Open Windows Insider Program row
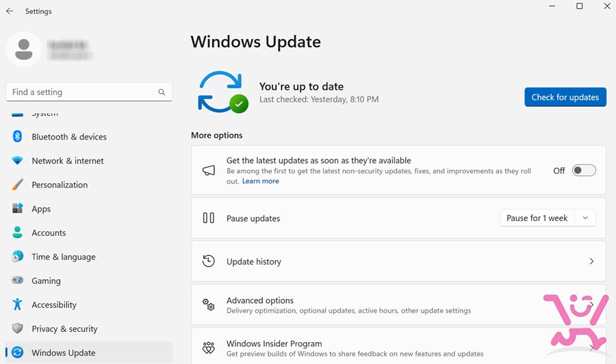Screen dimensions: 616x364 click(398, 347)
